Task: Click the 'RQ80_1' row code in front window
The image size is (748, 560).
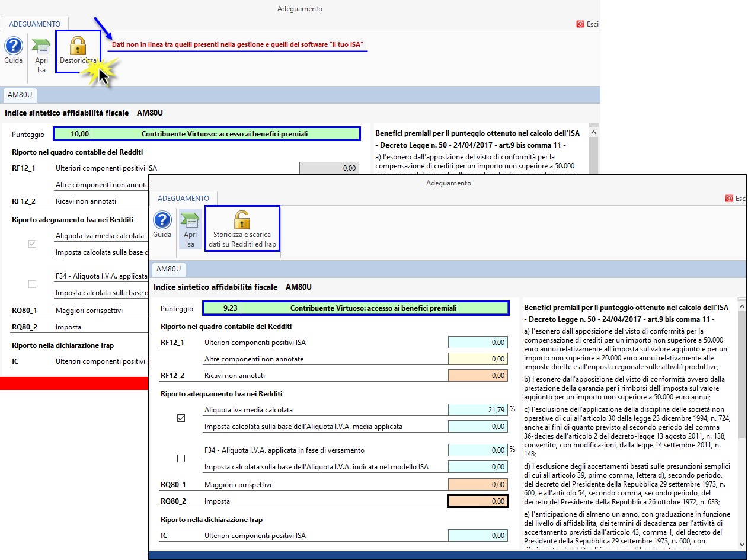Action: [173, 484]
